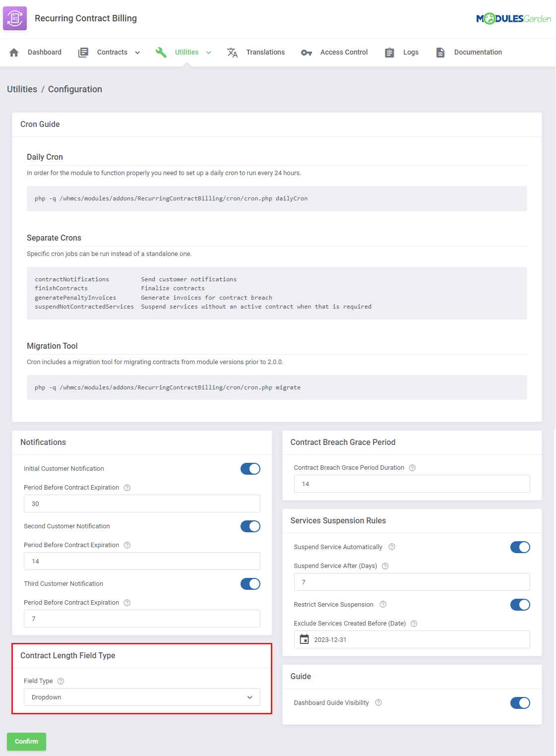The height and width of the screenshot is (756, 556).
Task: Click the Services Suspension Rules heading
Action: [x=338, y=521]
